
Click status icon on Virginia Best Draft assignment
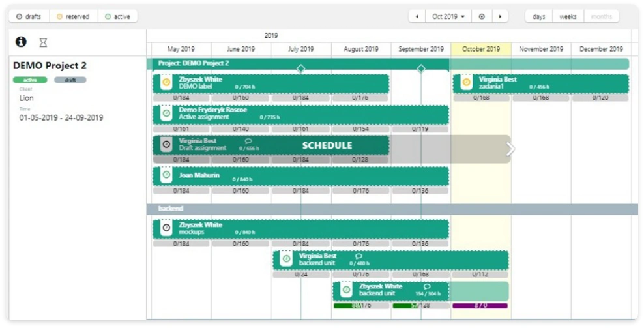pyautogui.click(x=166, y=144)
